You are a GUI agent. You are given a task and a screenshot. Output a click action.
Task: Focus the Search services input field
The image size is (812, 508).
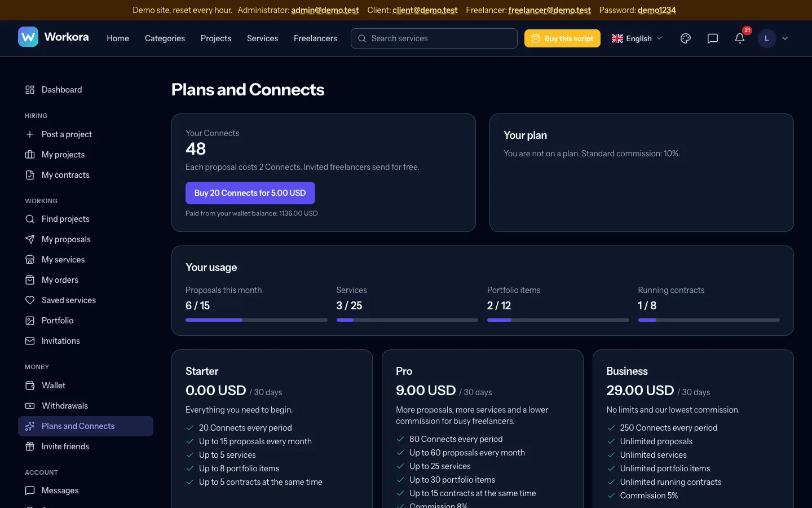(x=434, y=38)
